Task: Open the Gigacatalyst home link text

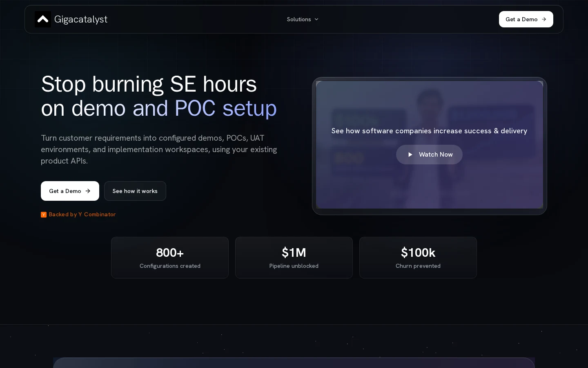Action: [x=81, y=19]
